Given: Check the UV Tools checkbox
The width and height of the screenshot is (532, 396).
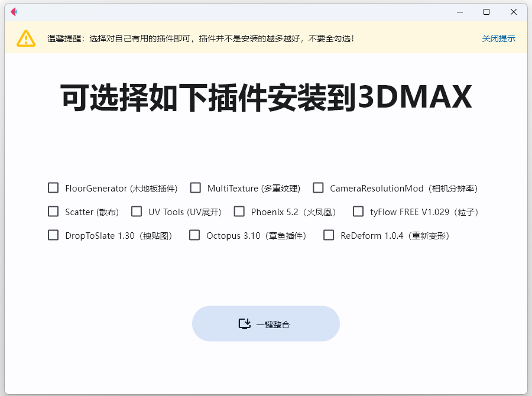Looking at the screenshot, I should coord(137,212).
